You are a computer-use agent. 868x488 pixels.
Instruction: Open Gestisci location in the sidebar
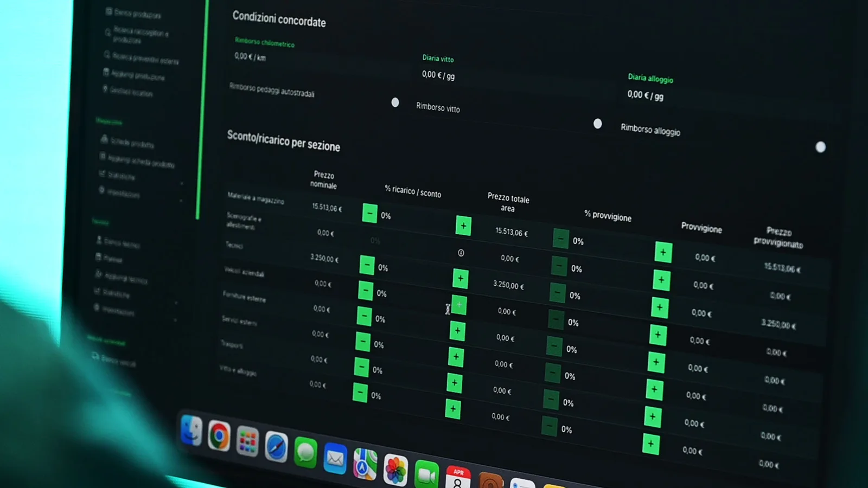pyautogui.click(x=129, y=91)
